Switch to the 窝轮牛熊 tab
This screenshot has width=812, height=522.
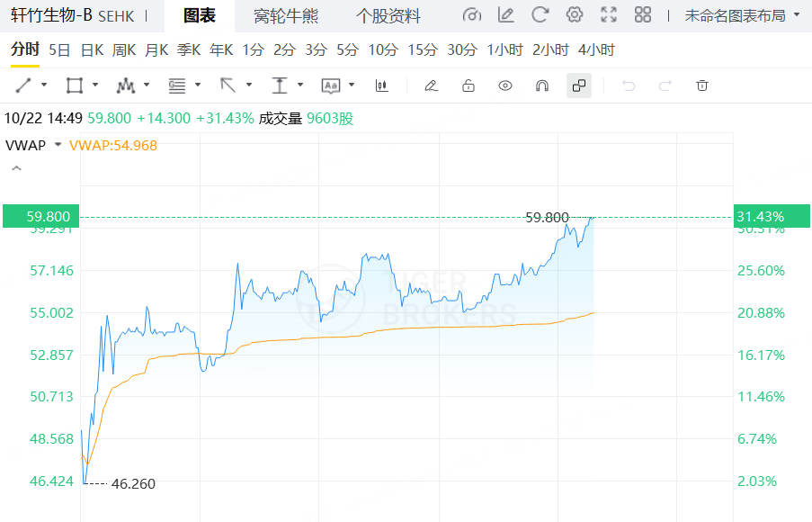tap(286, 16)
